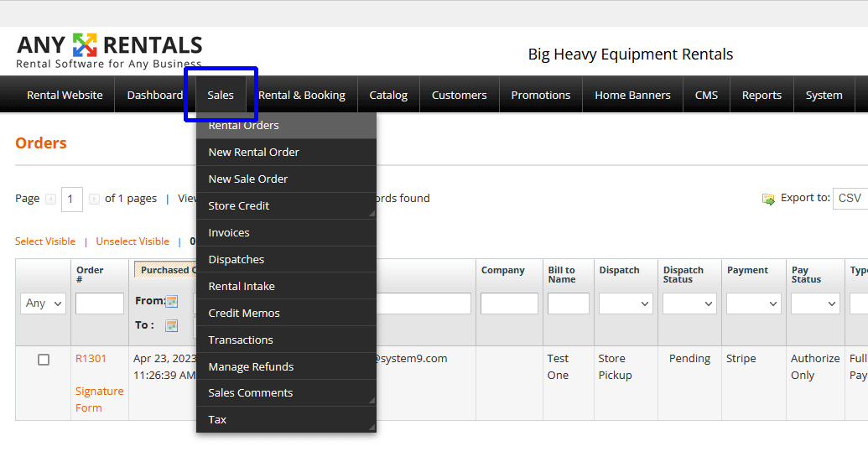Expand the Dispatch Status filter dropdown
This screenshot has width=868, height=467.
click(x=689, y=304)
